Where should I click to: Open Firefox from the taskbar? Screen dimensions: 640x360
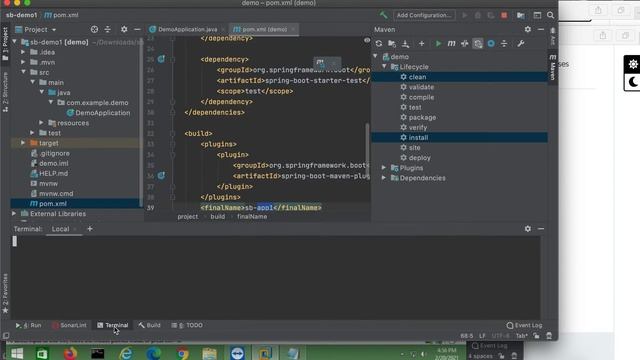[x=70, y=353]
